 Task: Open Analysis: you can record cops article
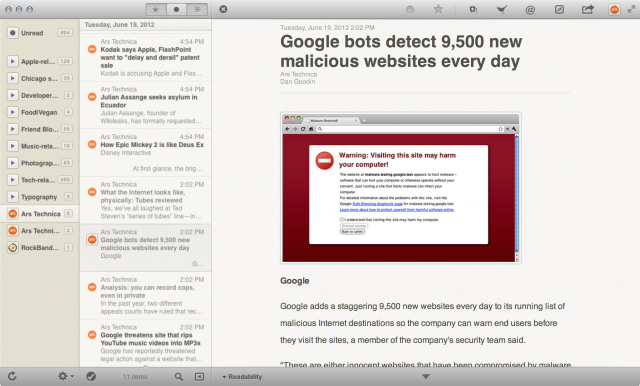click(x=146, y=295)
